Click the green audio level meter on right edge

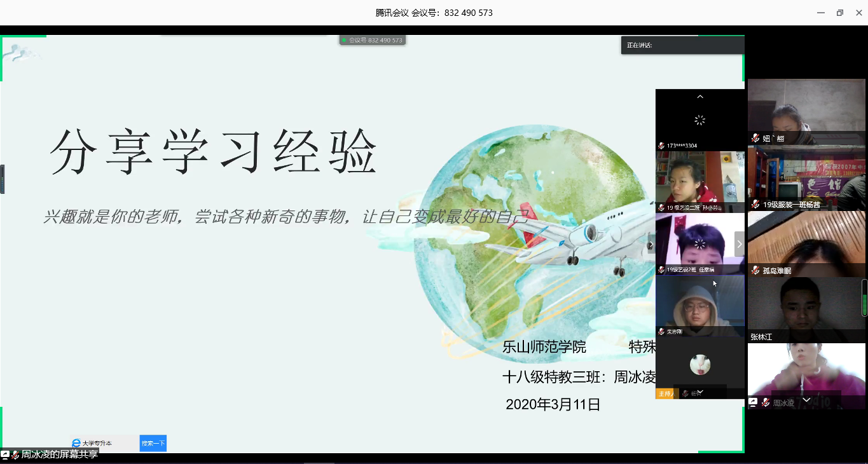coord(865,297)
